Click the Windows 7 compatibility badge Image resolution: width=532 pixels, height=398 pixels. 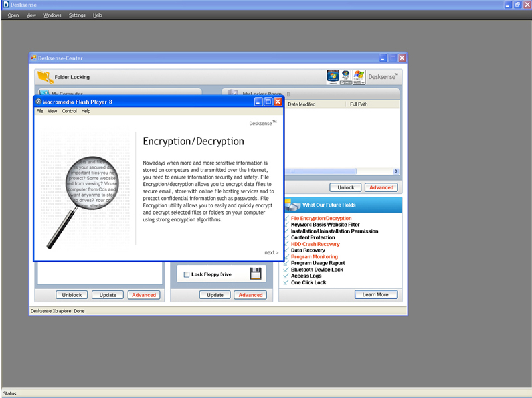(x=333, y=77)
